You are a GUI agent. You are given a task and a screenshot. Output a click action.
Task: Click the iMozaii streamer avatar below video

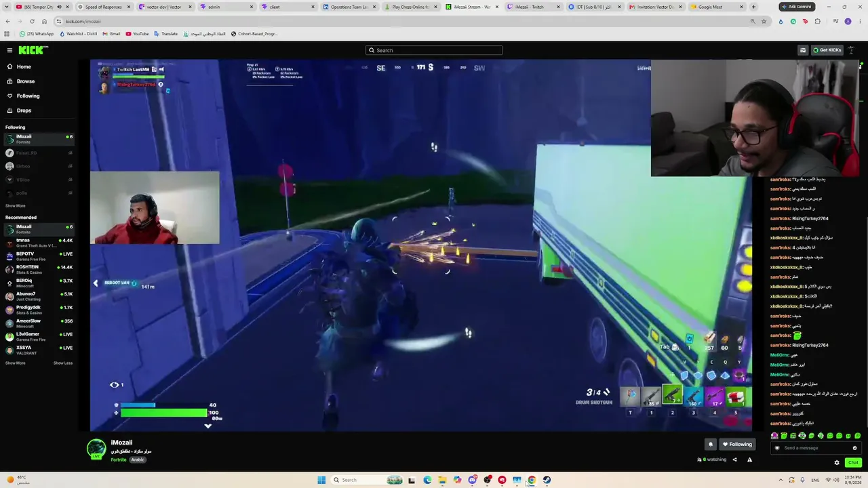point(96,449)
